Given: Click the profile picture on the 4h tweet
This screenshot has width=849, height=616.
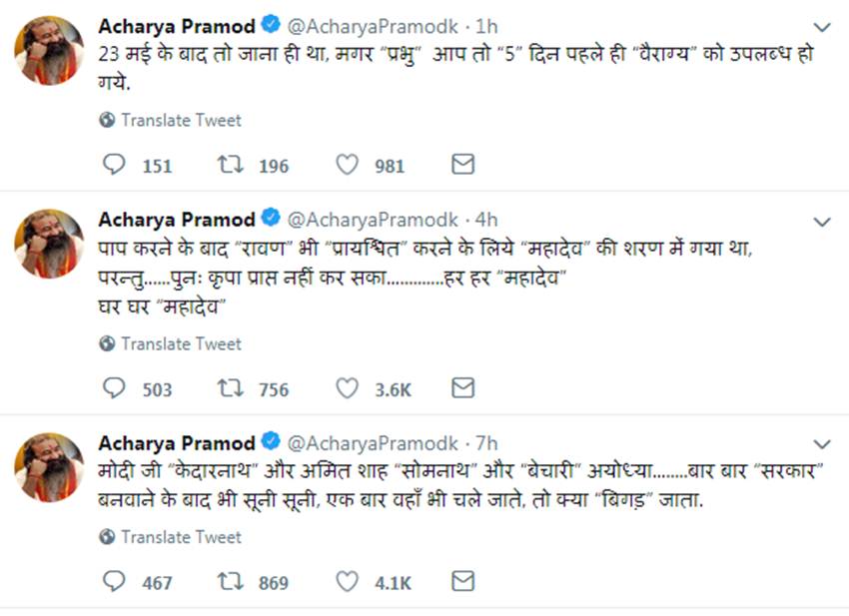Looking at the screenshot, I should tap(49, 243).
